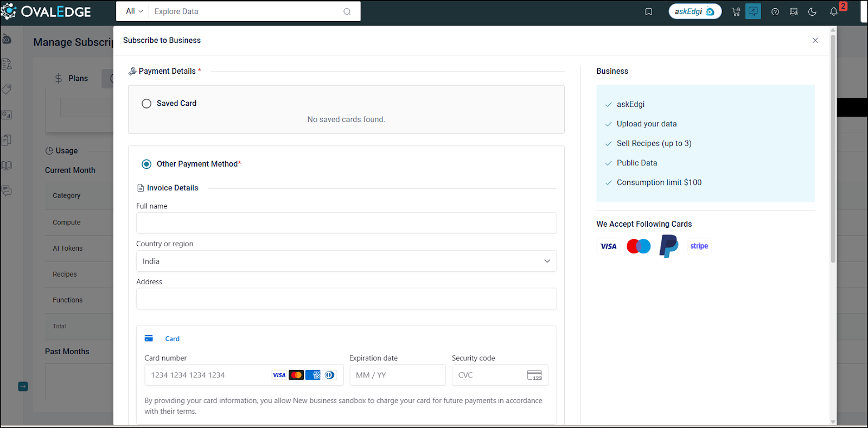868x428 pixels.
Task: Open the help question mark icon
Action: point(775,11)
